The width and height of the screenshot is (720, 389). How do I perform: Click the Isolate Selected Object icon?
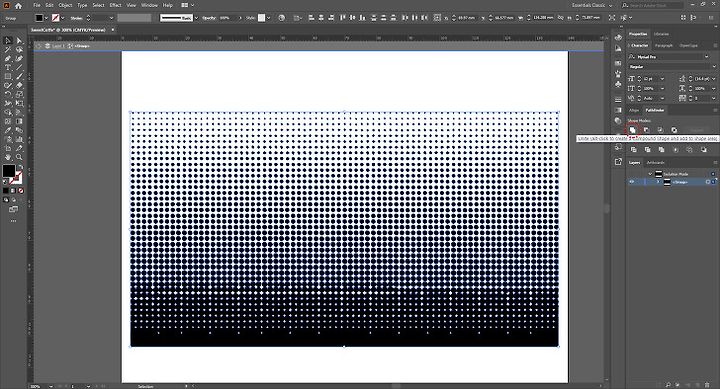click(612, 18)
